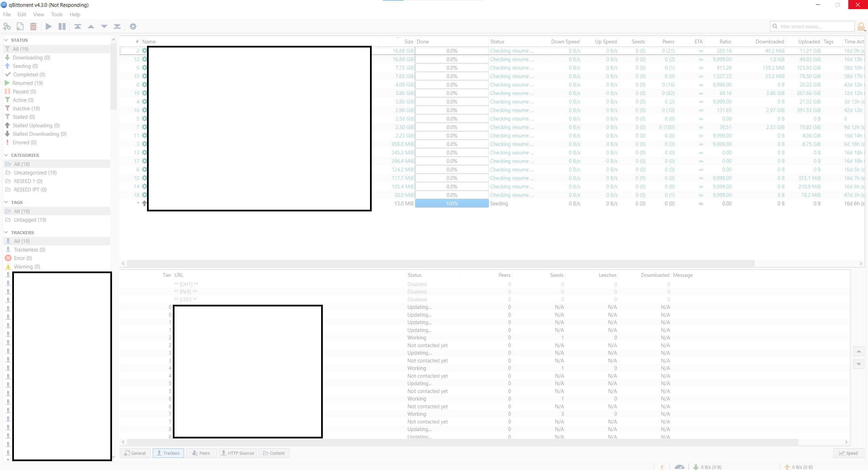The width and height of the screenshot is (868, 470).
Task: Resume torrent with the play icon
Action: click(x=49, y=26)
